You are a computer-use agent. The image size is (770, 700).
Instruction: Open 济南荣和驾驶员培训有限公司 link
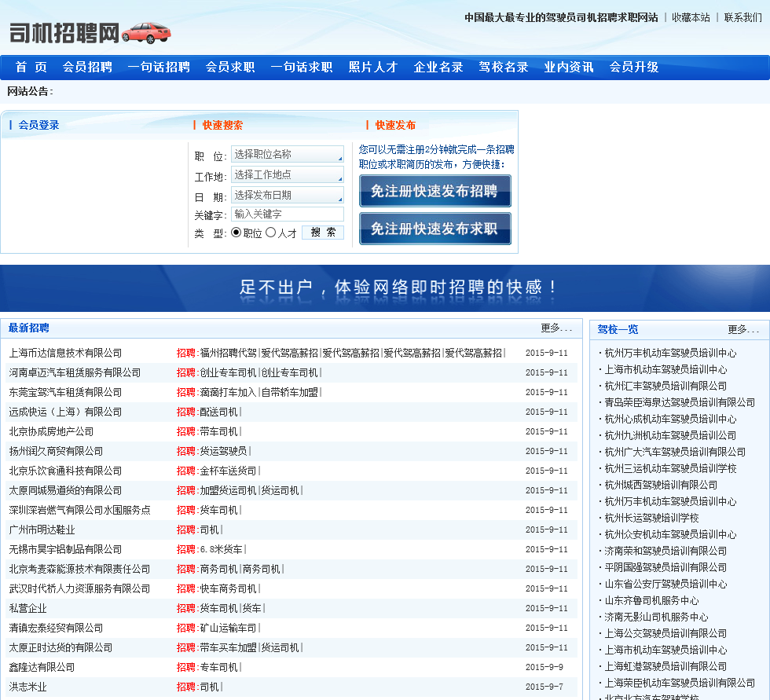pyautogui.click(x=665, y=551)
